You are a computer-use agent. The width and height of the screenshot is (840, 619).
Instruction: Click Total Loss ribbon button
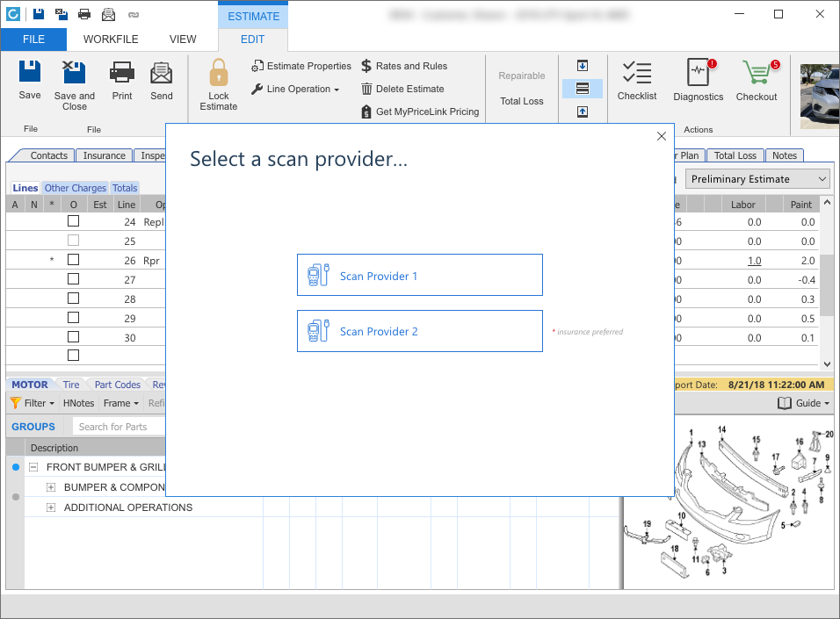click(x=522, y=101)
